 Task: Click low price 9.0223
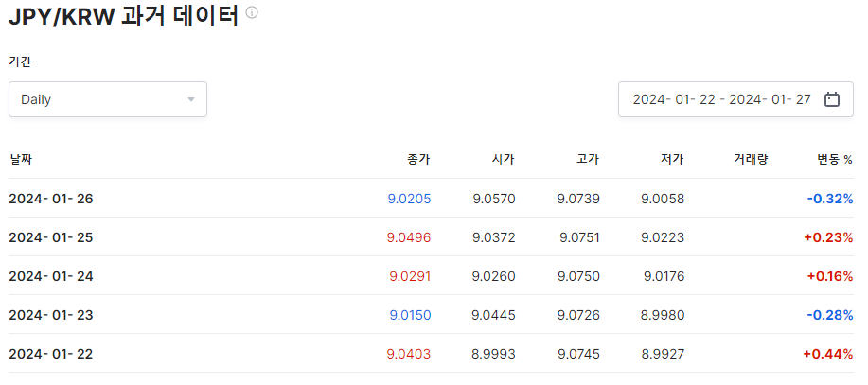[x=663, y=237]
